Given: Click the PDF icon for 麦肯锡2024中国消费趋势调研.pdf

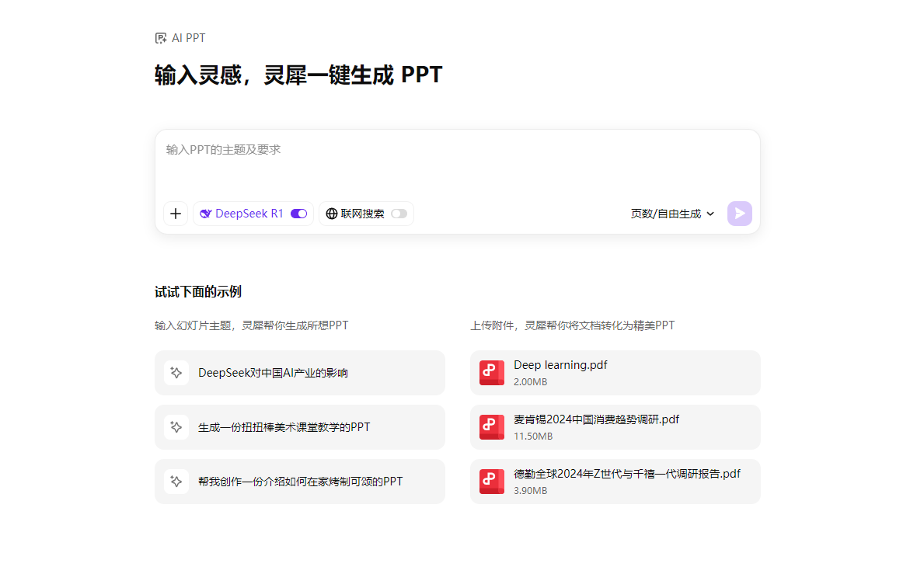Looking at the screenshot, I should click(491, 427).
